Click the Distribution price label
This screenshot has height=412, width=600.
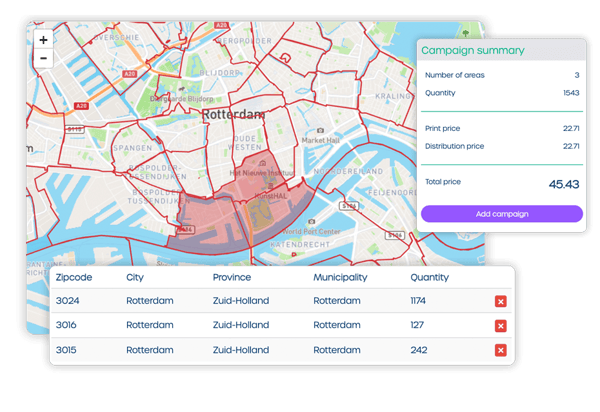454,146
